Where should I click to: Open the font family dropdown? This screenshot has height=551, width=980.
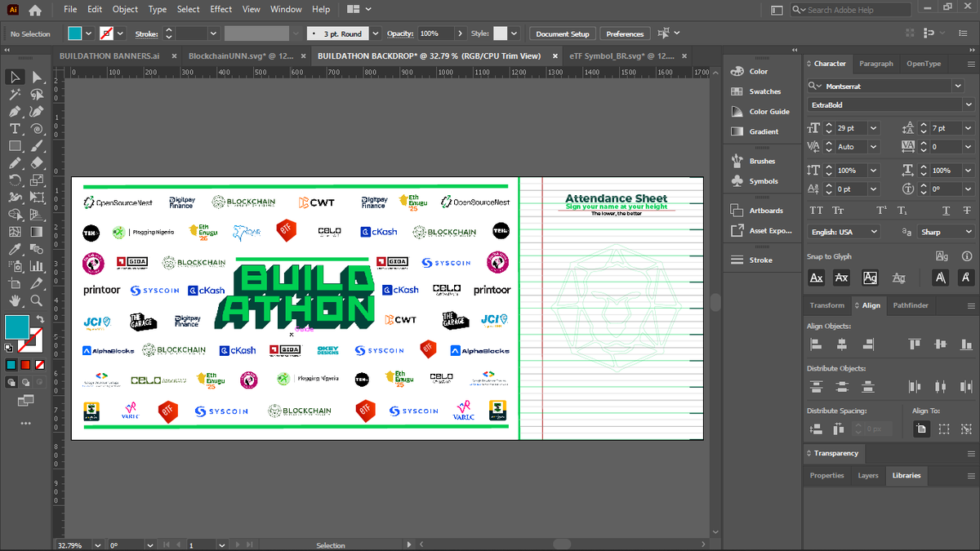click(x=958, y=86)
